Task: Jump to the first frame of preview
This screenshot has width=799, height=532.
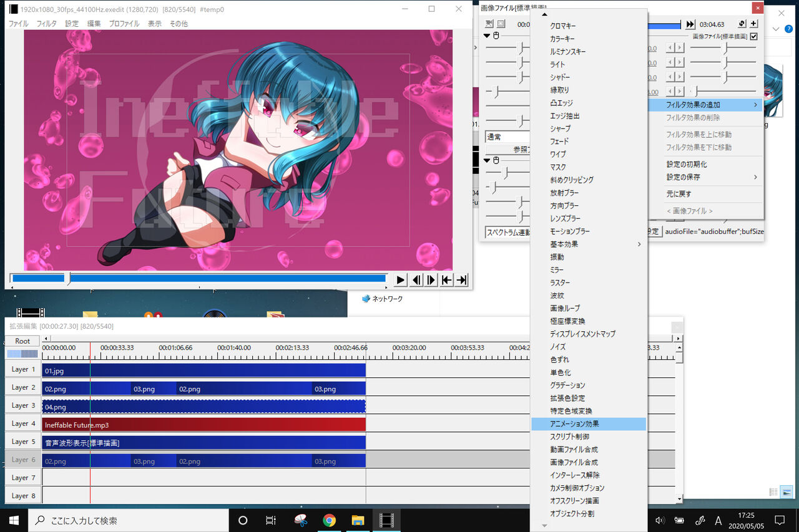Action: point(447,280)
